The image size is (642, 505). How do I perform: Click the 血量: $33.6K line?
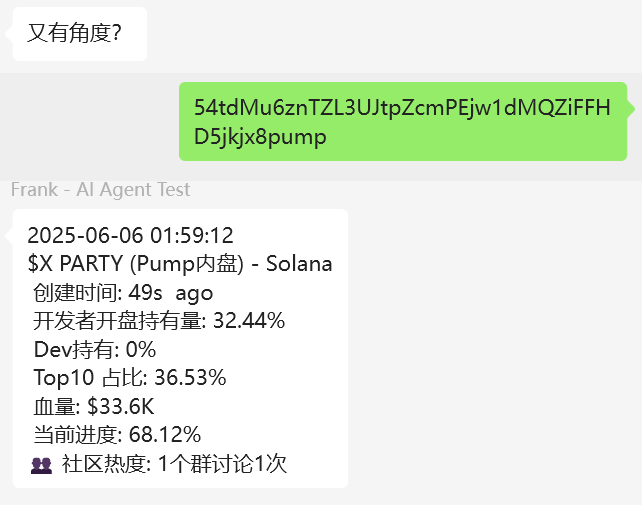tap(94, 407)
